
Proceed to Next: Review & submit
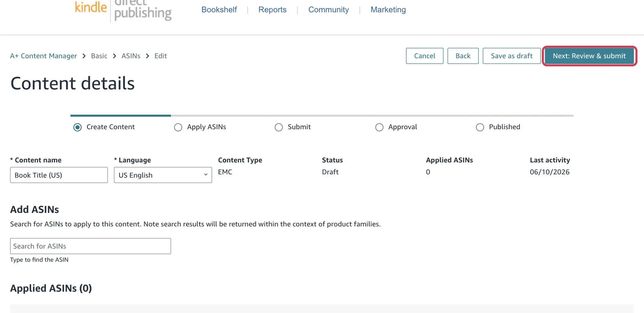click(x=589, y=56)
